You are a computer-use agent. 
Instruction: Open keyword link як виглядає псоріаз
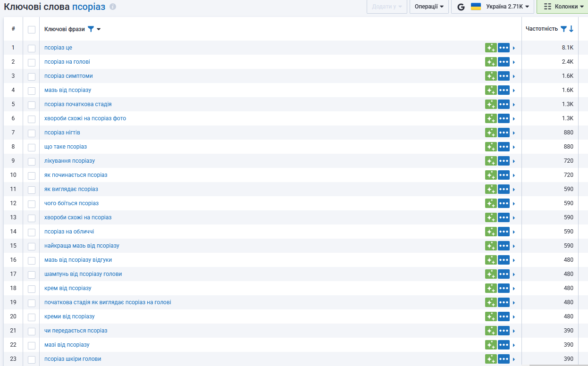pos(71,189)
